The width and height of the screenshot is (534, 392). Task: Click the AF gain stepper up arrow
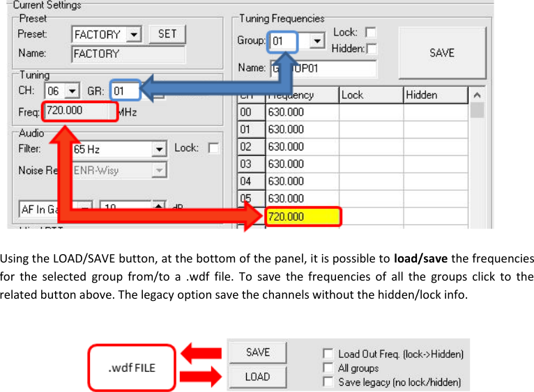pyautogui.click(x=159, y=205)
